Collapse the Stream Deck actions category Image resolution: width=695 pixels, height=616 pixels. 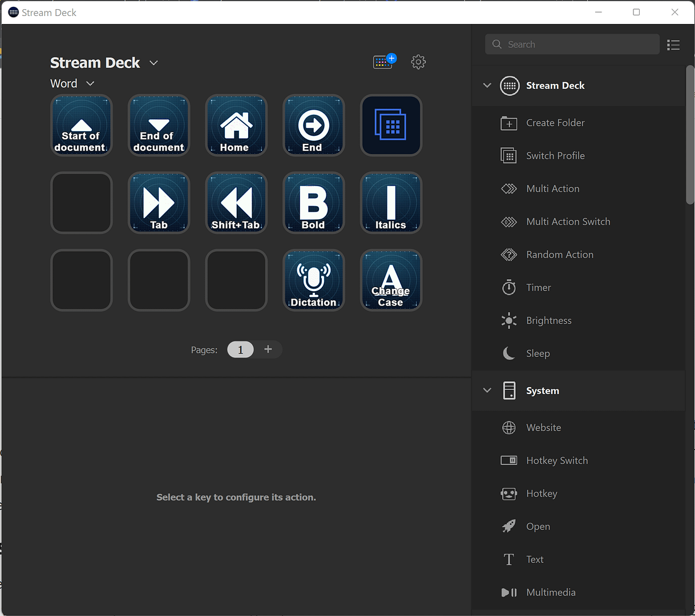click(x=487, y=86)
